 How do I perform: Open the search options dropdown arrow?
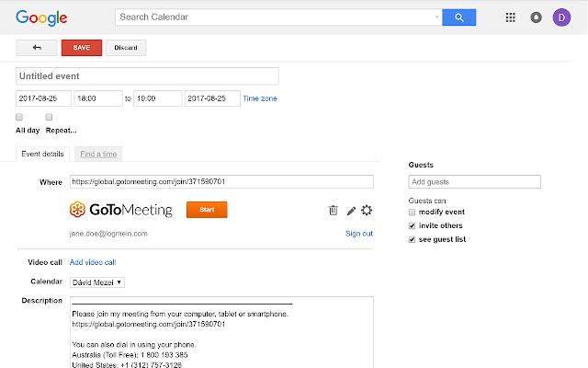[436, 17]
